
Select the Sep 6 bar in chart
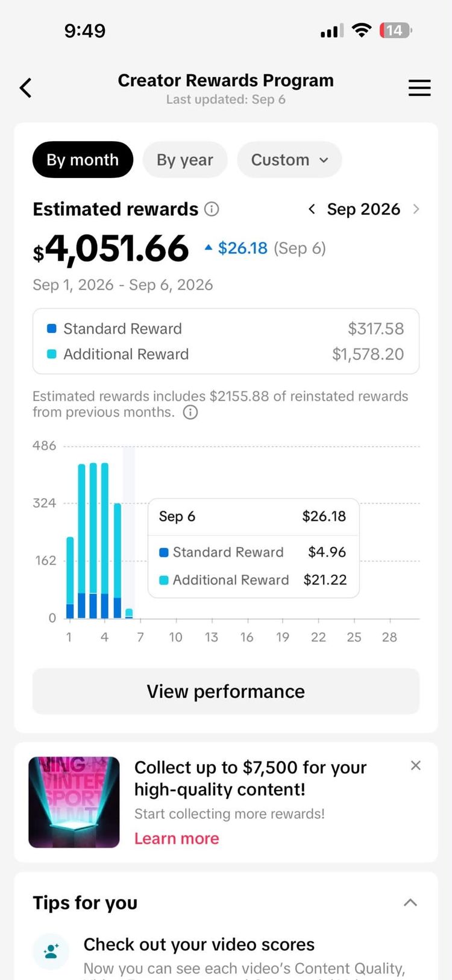click(x=129, y=613)
